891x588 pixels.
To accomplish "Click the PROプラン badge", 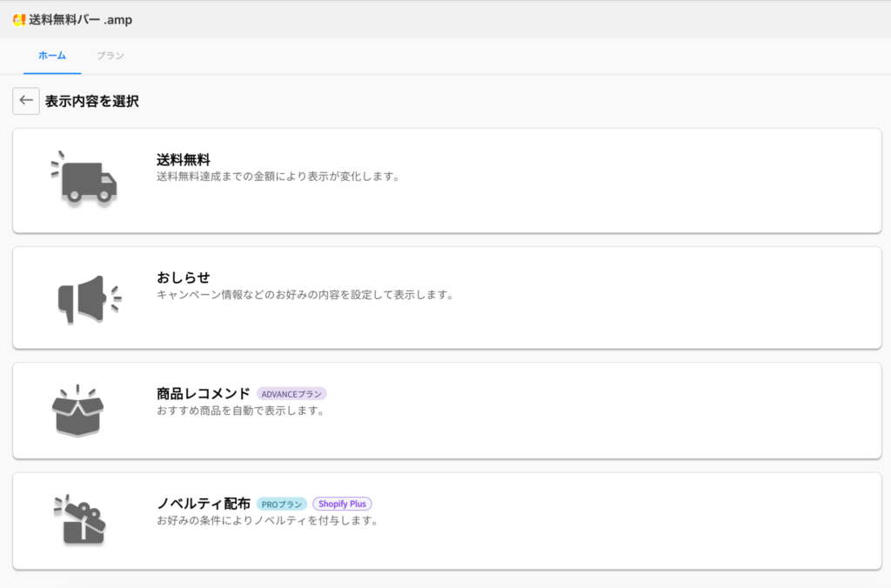I will [282, 504].
